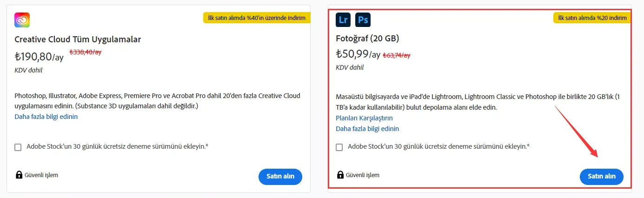The height and width of the screenshot is (198, 644).
Task: Click the crossed-out ₺63,74/ay price
Action: coord(397,55)
